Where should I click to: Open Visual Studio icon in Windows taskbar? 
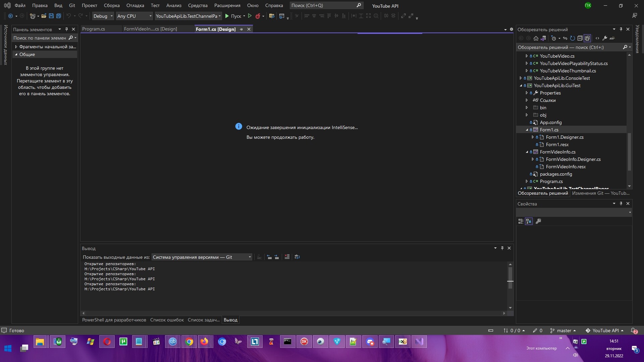click(x=419, y=342)
